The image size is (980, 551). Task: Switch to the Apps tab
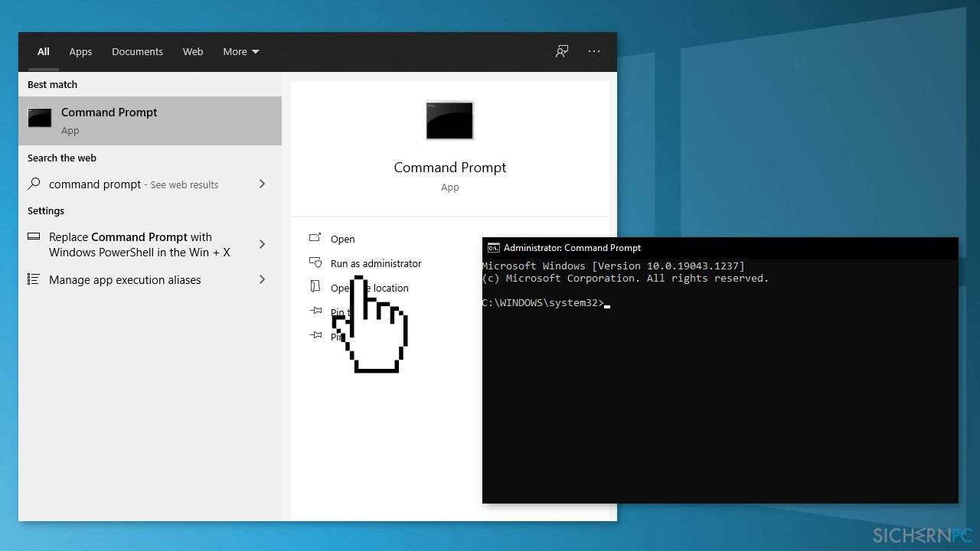pos(80,51)
